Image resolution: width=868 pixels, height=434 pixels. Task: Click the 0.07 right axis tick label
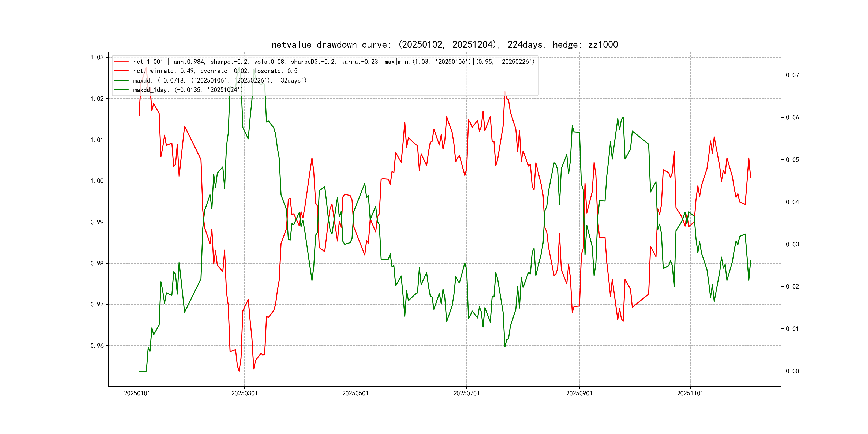[792, 75]
